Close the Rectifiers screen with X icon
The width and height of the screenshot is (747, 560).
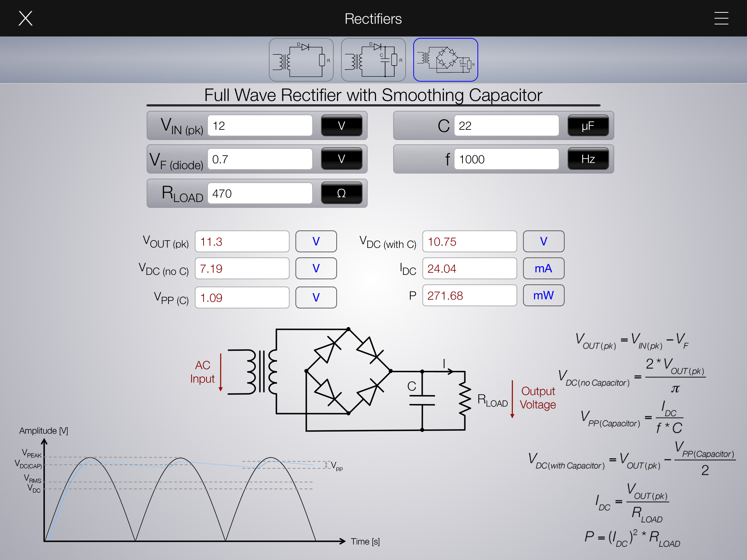[x=26, y=18]
